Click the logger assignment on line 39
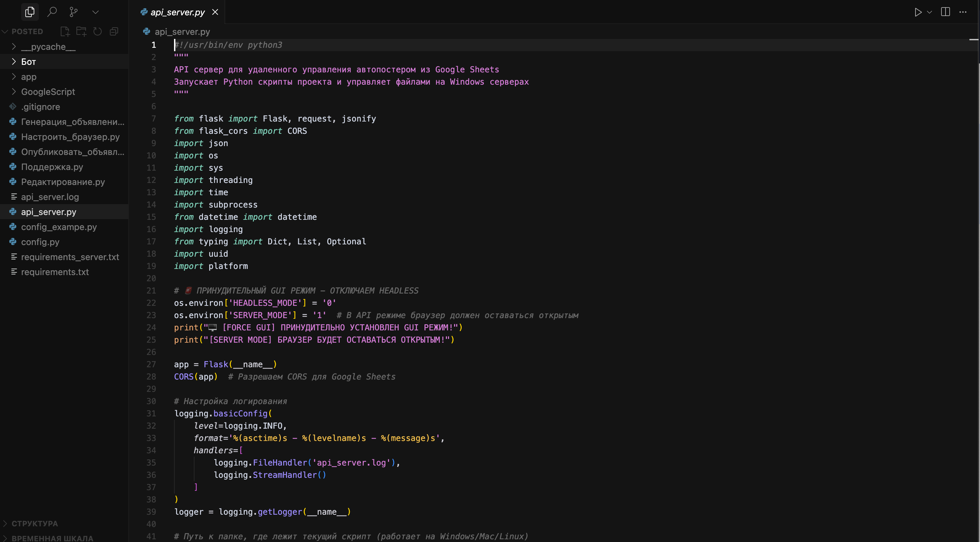The width and height of the screenshot is (980, 542). click(x=262, y=512)
